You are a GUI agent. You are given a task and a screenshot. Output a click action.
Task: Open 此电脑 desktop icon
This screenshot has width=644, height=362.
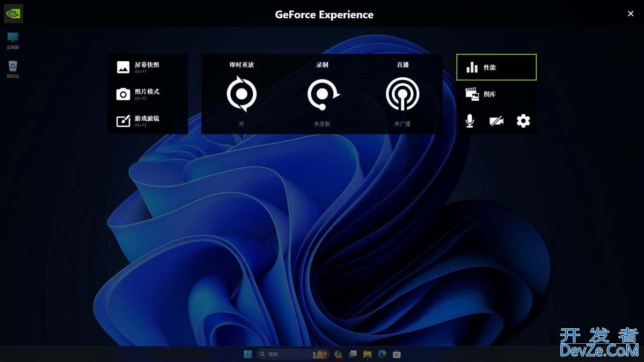(13, 41)
